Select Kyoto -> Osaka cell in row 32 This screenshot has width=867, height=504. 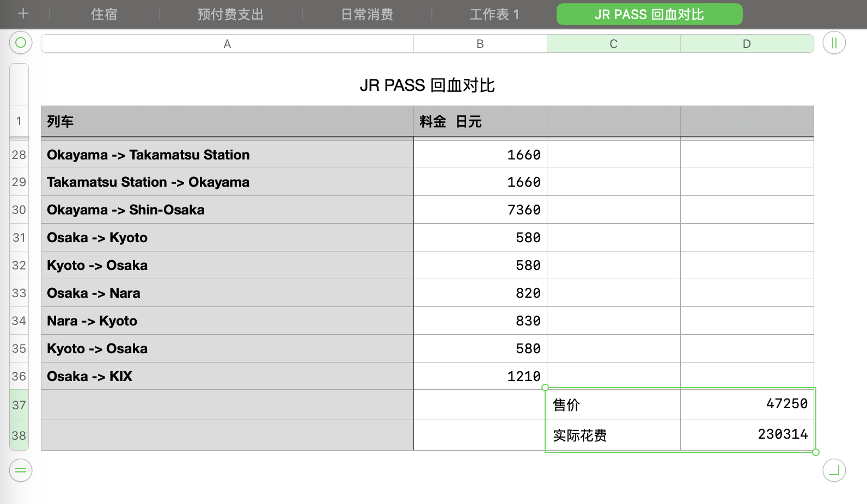[227, 265]
